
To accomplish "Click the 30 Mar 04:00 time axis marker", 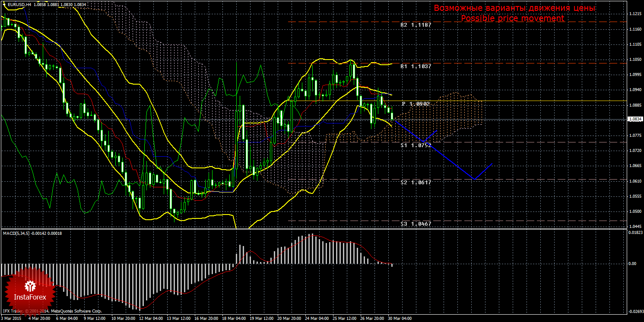I will point(399,319).
